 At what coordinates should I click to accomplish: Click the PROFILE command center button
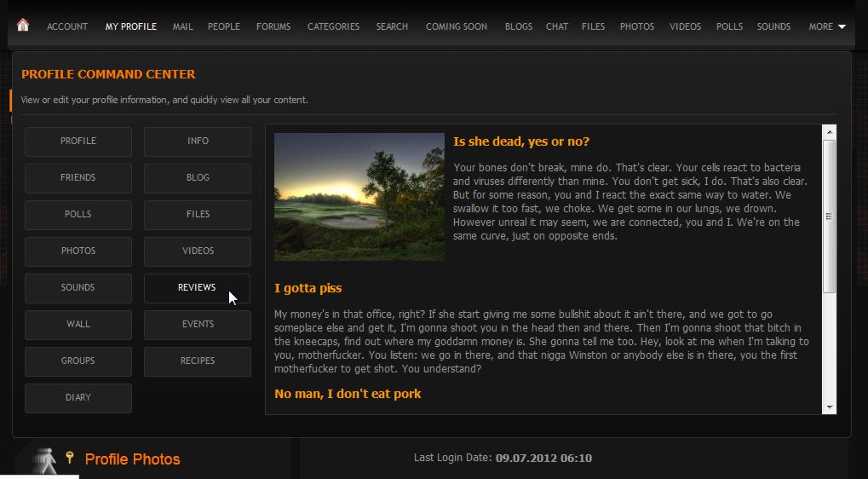(x=78, y=141)
